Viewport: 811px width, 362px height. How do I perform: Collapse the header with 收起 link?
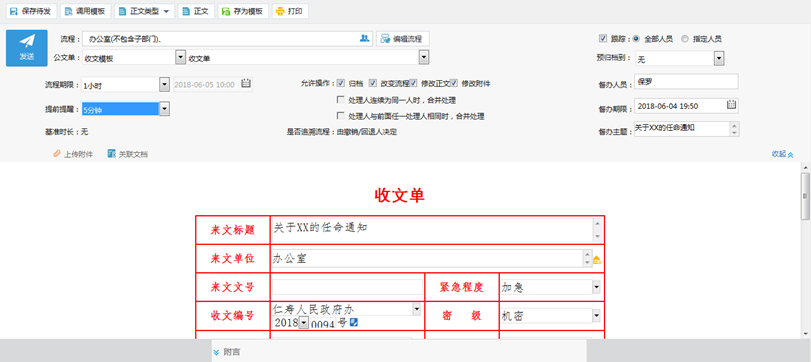782,154
